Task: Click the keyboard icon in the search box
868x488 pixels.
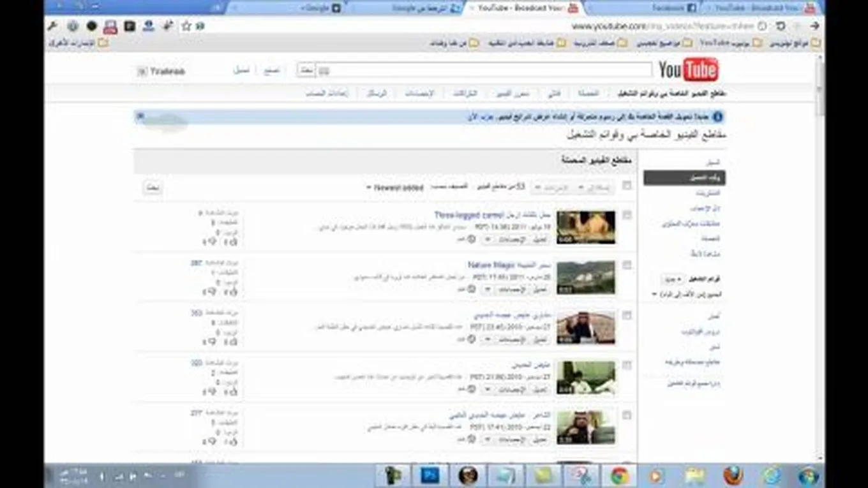Action: tap(325, 70)
